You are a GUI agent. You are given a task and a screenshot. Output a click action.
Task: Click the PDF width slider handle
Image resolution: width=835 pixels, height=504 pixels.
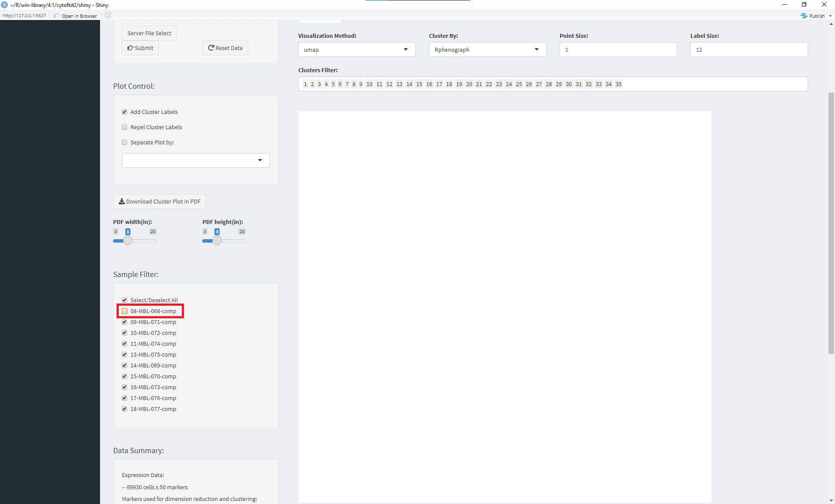(x=127, y=240)
